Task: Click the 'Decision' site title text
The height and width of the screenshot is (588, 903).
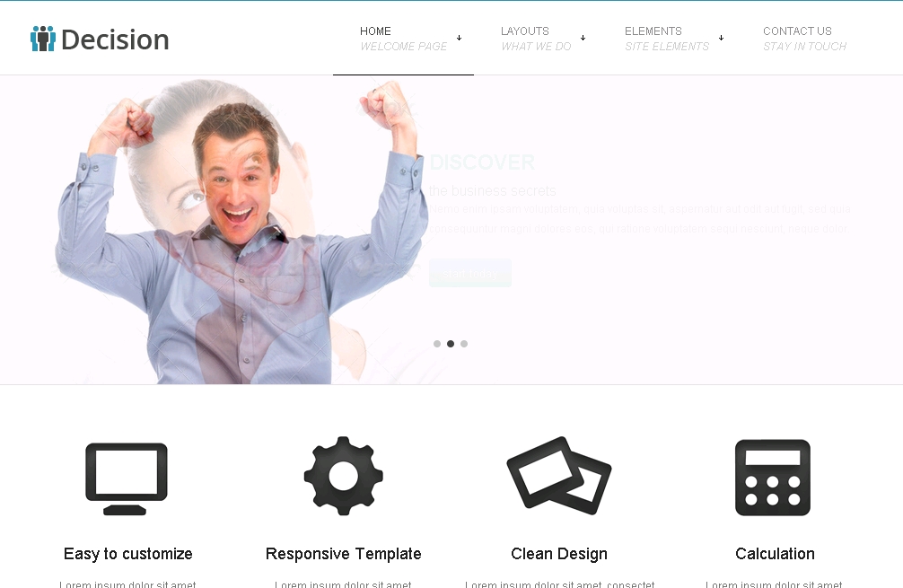Action: (x=115, y=39)
